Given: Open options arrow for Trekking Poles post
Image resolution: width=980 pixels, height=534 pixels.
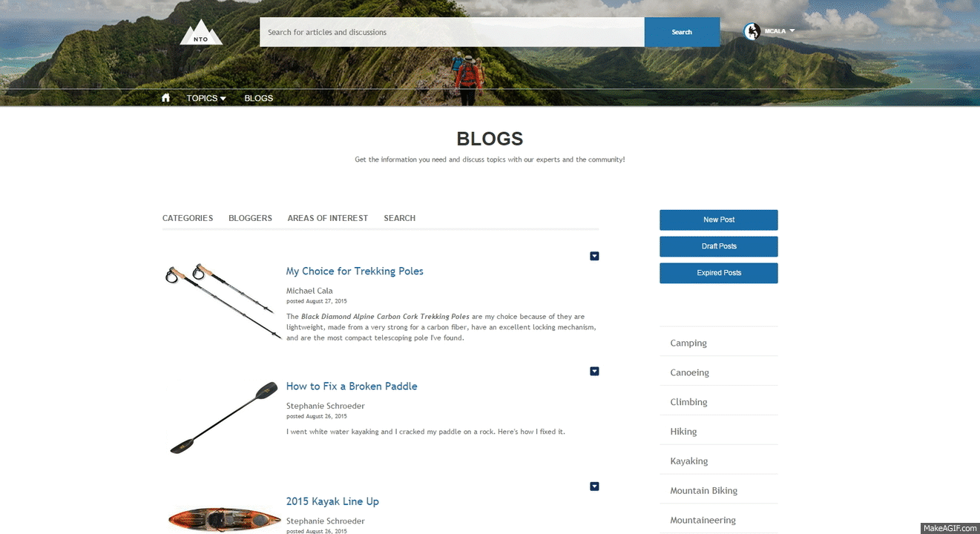Looking at the screenshot, I should pos(594,256).
